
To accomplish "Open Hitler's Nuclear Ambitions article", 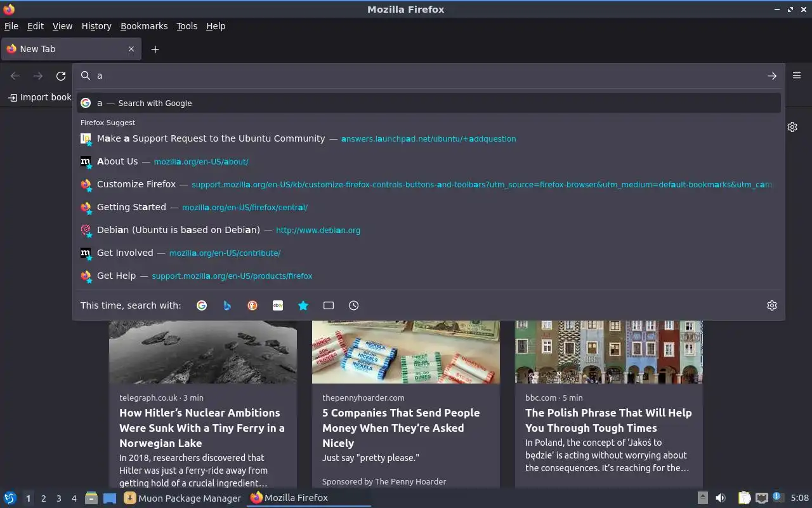I will (202, 428).
